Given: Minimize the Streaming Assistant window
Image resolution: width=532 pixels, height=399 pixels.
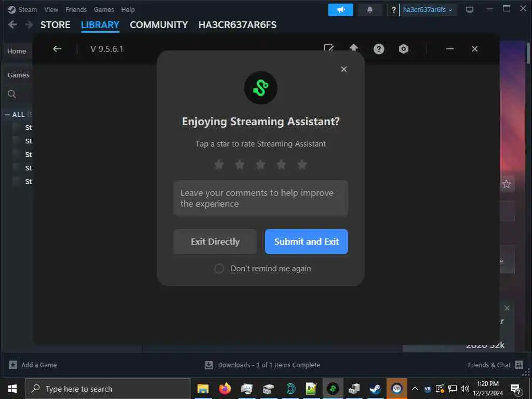Looking at the screenshot, I should point(450,49).
